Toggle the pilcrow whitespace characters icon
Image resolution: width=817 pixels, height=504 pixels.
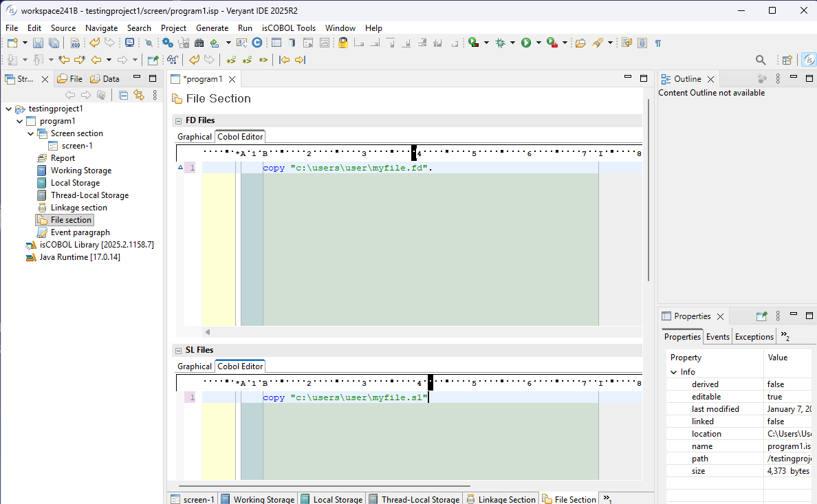[658, 43]
